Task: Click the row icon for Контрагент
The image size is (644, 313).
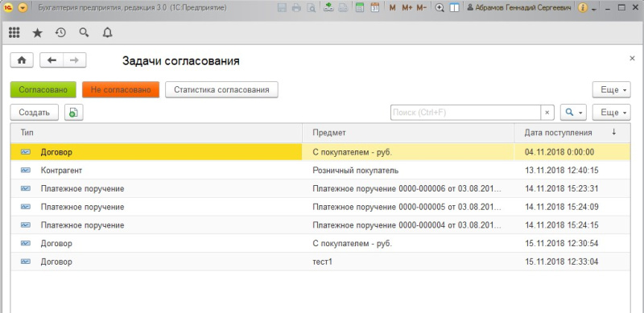Action: pyautogui.click(x=26, y=170)
